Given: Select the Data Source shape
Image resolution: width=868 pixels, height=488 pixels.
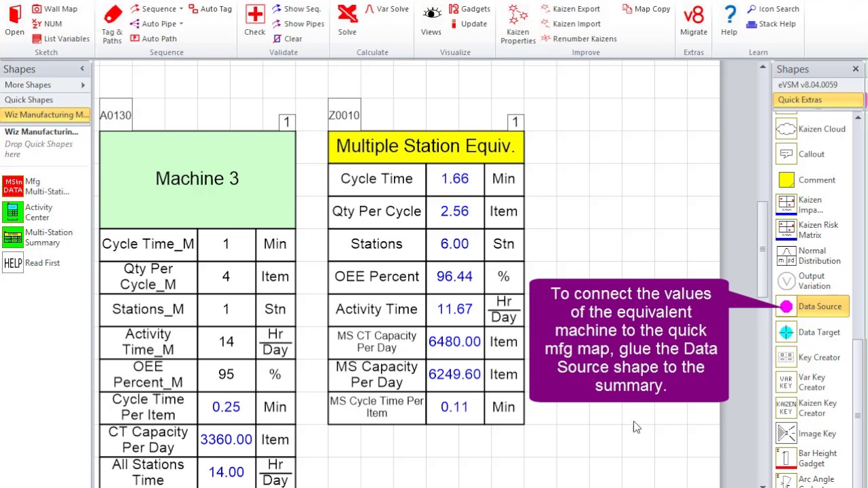Looking at the screenshot, I should [x=811, y=306].
